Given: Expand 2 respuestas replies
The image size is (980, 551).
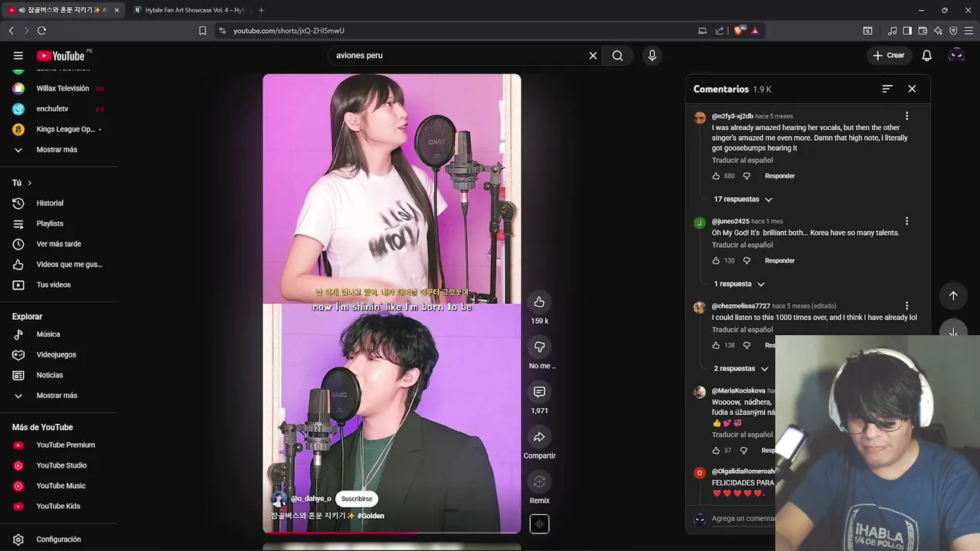Looking at the screenshot, I should point(740,369).
